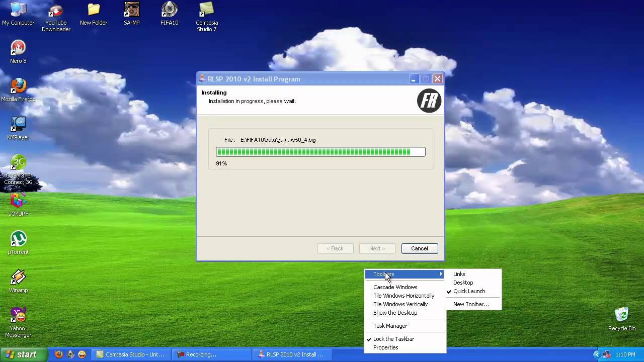
Task: Select the New Folder icon on desktop
Action: pyautogui.click(x=94, y=14)
